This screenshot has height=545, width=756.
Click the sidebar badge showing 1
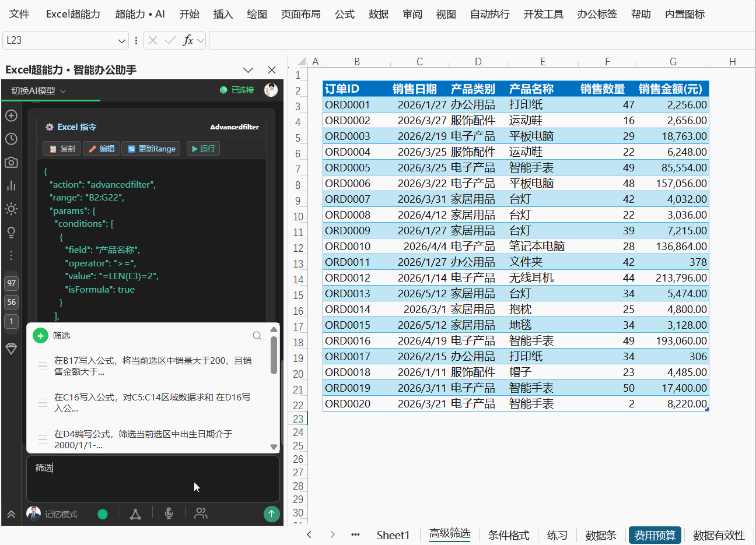click(x=12, y=321)
